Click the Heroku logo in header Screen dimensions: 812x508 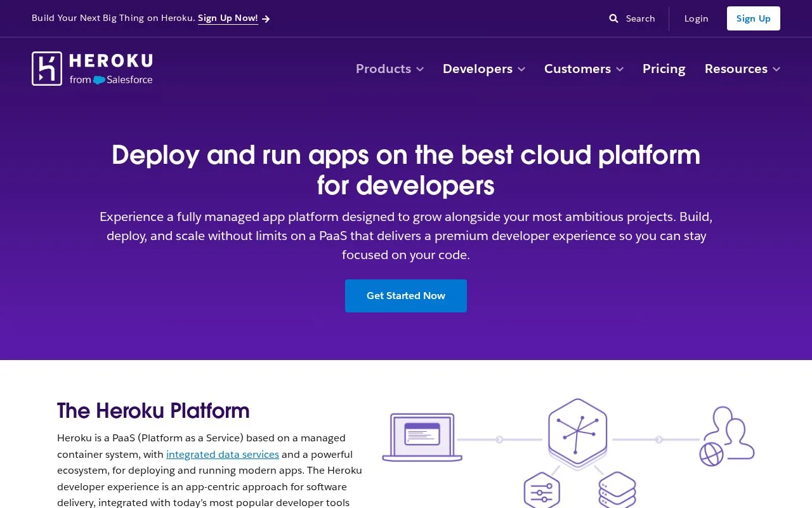[92, 69]
